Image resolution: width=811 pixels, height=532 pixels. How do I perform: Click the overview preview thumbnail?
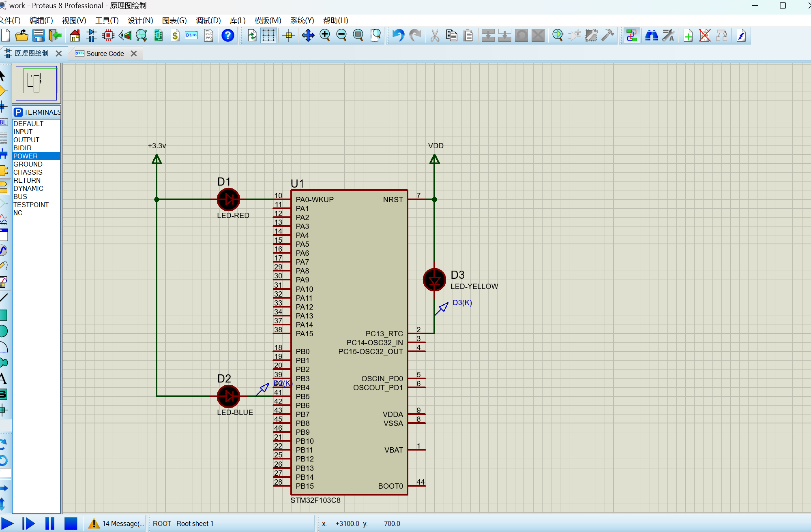click(x=36, y=83)
